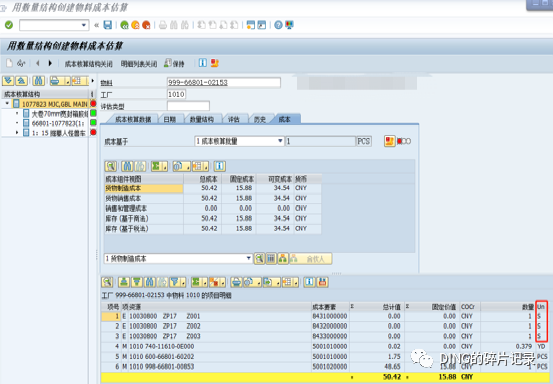Click the Sort descending icon in itemization toolbar
The width and height of the screenshot is (553, 384).
click(137, 282)
